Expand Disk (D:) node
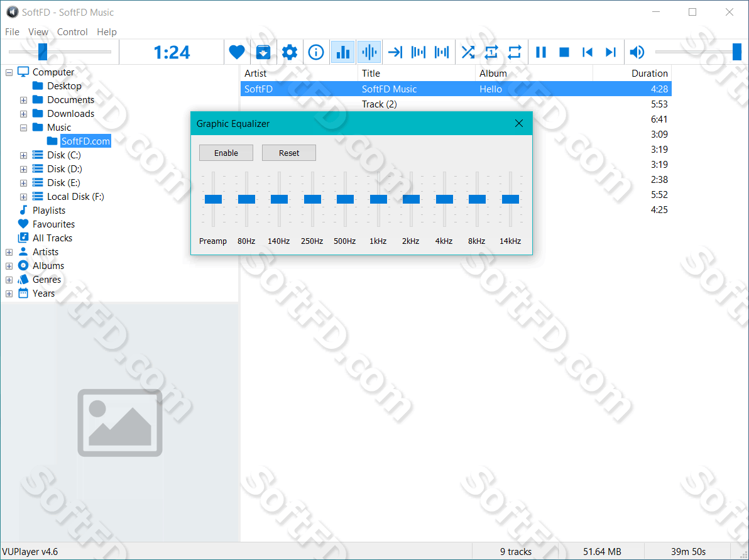 (x=23, y=170)
